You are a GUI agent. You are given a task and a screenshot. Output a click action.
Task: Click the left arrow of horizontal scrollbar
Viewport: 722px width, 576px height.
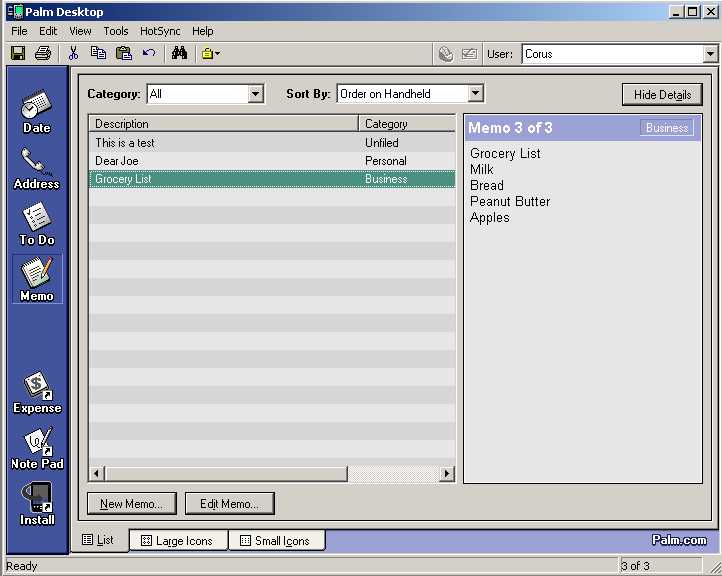[x=97, y=473]
